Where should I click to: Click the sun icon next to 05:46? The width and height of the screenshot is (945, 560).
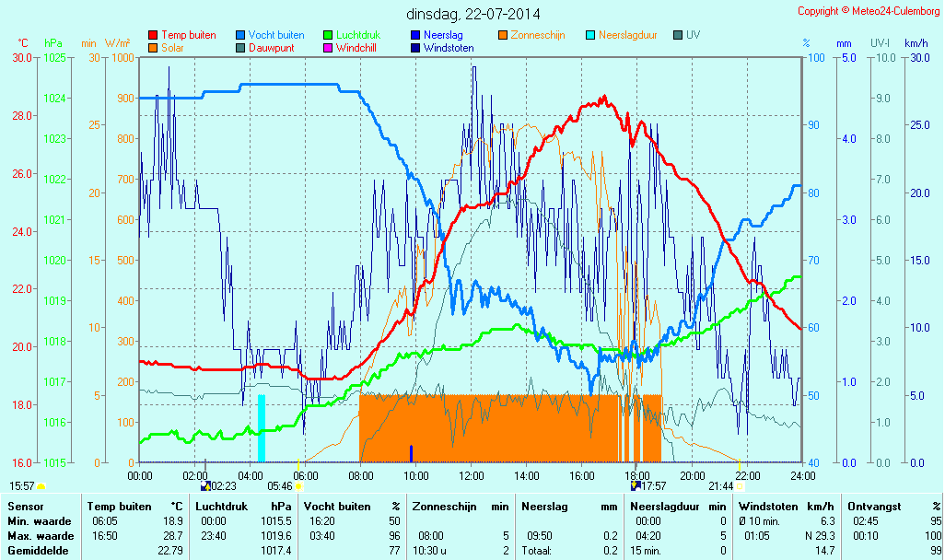pyautogui.click(x=298, y=485)
